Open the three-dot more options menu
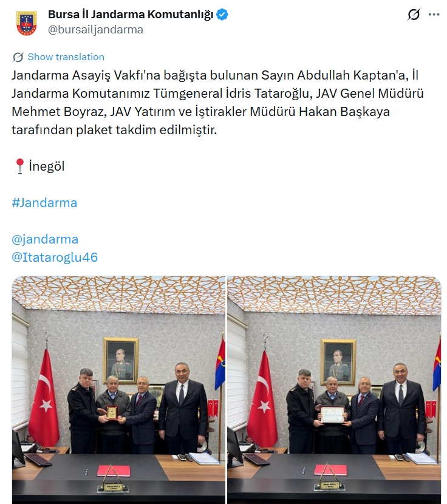The image size is (447, 504). click(x=434, y=15)
